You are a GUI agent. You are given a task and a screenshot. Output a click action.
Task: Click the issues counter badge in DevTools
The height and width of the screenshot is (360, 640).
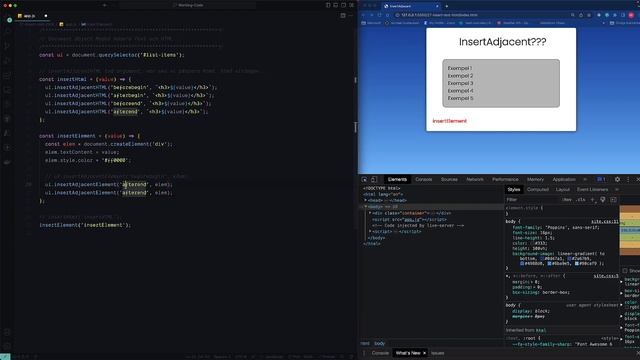click(601, 180)
